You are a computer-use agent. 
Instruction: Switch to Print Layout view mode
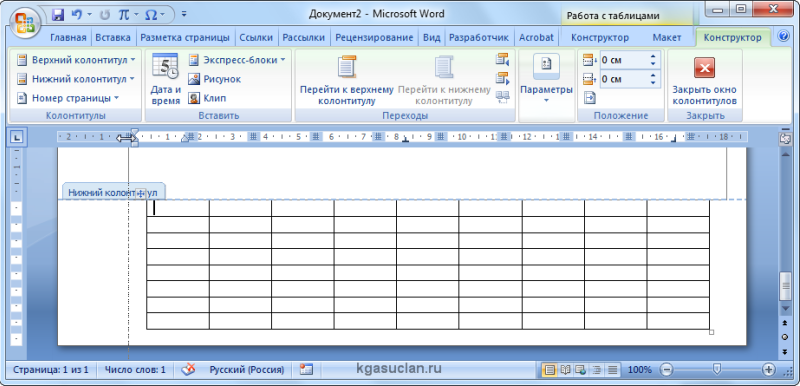[549, 370]
